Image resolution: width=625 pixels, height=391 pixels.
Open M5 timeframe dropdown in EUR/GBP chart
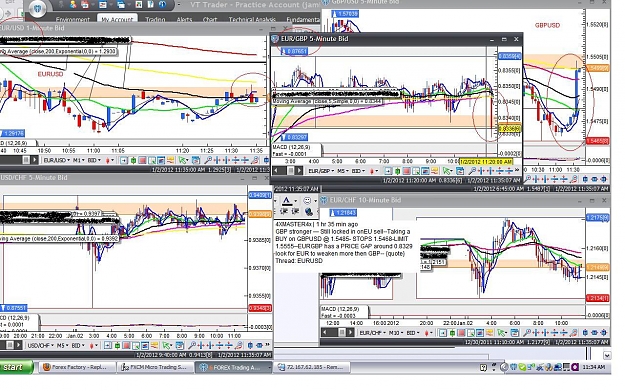[x=343, y=171]
